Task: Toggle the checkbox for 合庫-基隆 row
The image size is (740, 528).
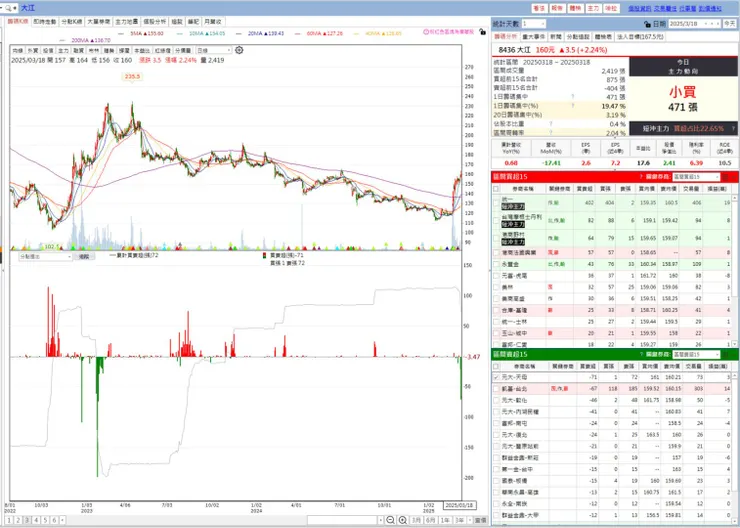Action: [496, 310]
